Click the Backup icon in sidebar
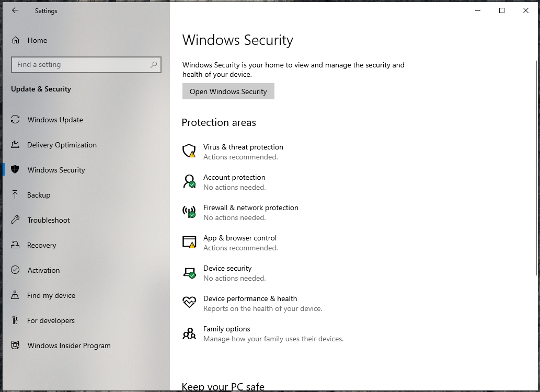540x392 pixels. pos(15,195)
